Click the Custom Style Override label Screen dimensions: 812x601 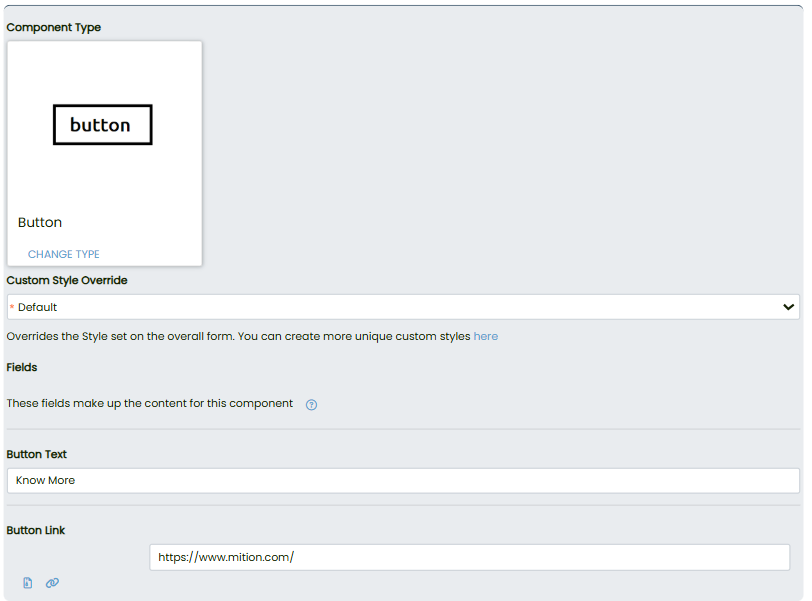[67, 280]
